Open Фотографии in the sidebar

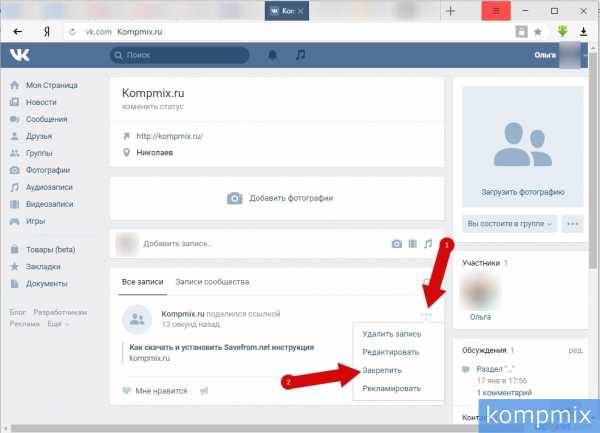[x=40, y=170]
